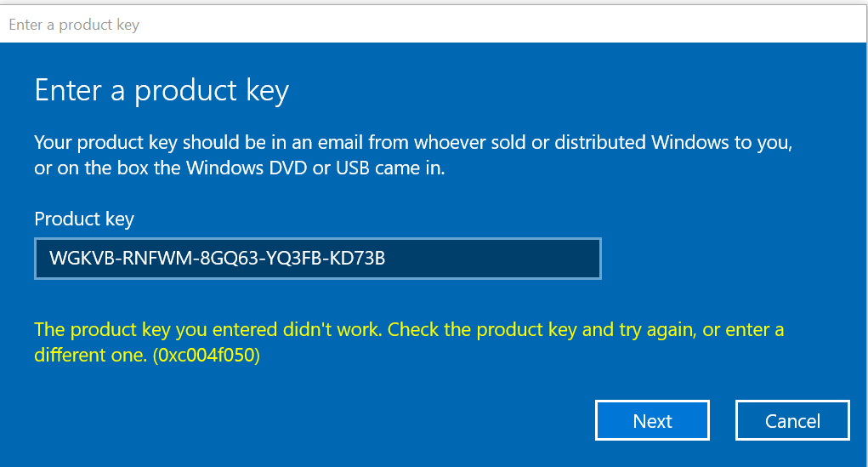868x467 pixels.
Task: Click empty space inside product key box
Action: pos(493,259)
